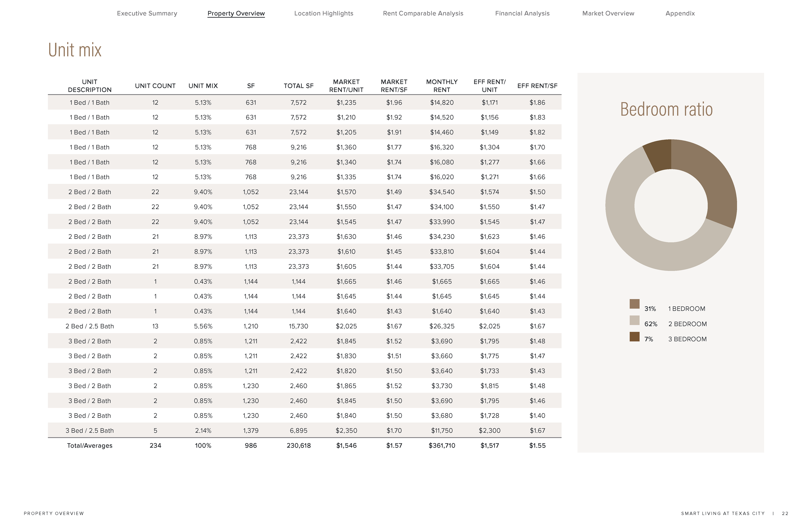Click the 2 Bedroom legend swatch
812x525 pixels.
634,320
